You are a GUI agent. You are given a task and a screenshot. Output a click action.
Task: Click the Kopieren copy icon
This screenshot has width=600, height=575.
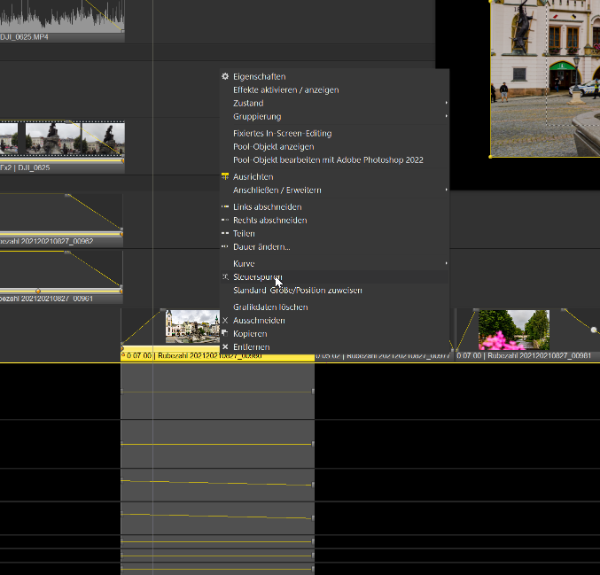pyautogui.click(x=225, y=333)
